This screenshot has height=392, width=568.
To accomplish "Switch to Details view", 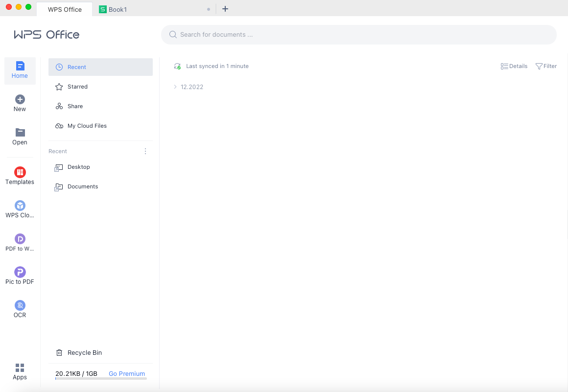I will point(514,66).
